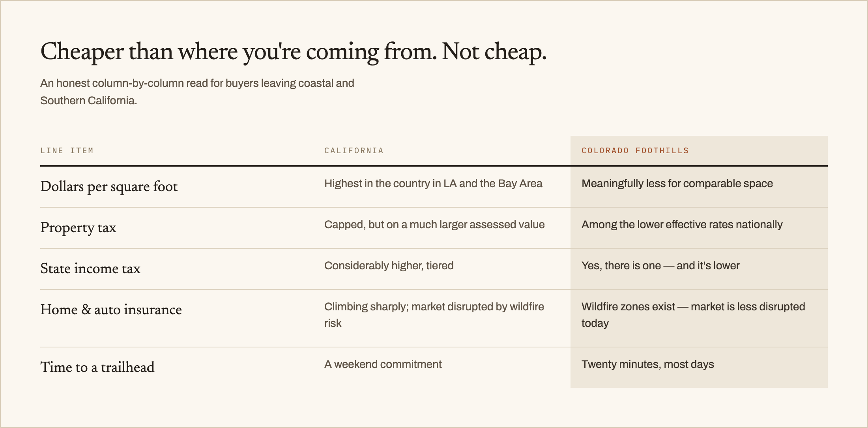Select the 'Home & auto insurance' row label
The image size is (868, 428).
point(111,310)
